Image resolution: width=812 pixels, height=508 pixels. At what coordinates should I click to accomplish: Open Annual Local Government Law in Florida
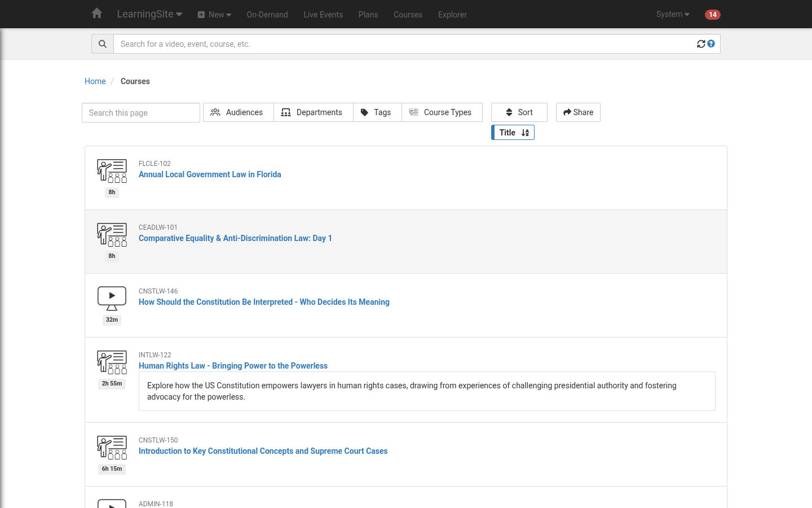coord(210,174)
